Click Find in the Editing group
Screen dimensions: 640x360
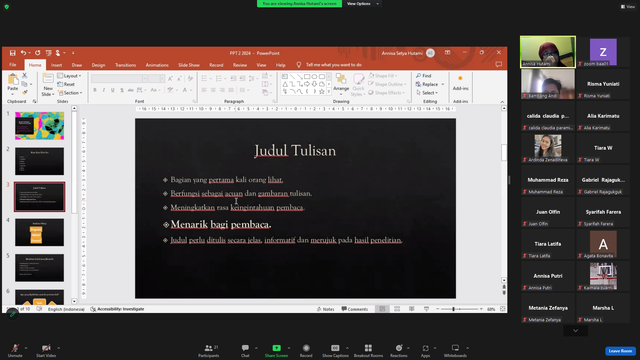[424, 76]
